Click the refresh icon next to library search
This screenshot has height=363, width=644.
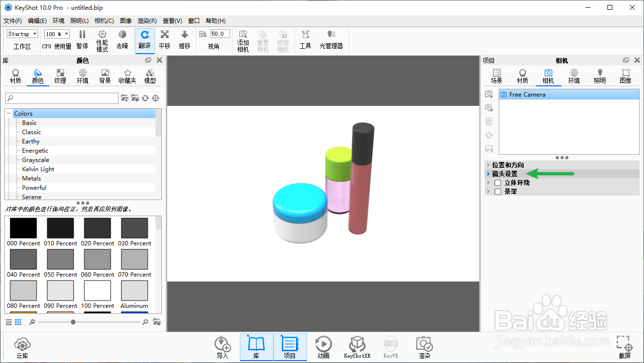[145, 98]
